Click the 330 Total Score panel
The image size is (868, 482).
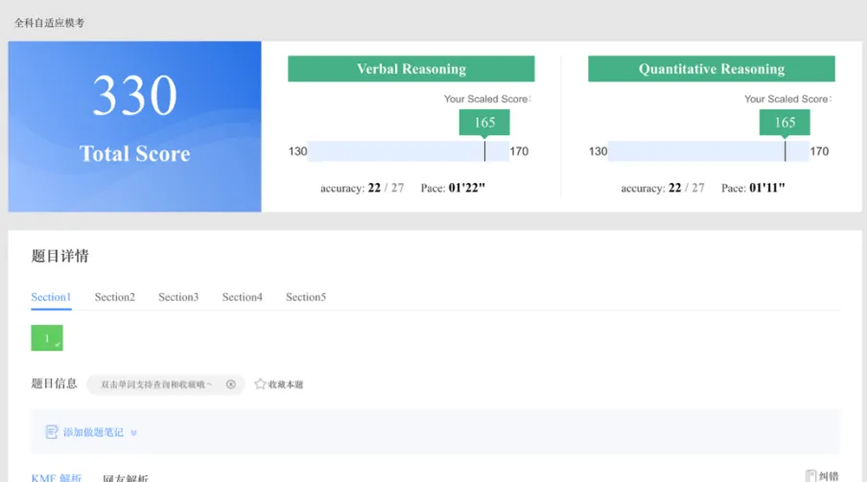[135, 126]
